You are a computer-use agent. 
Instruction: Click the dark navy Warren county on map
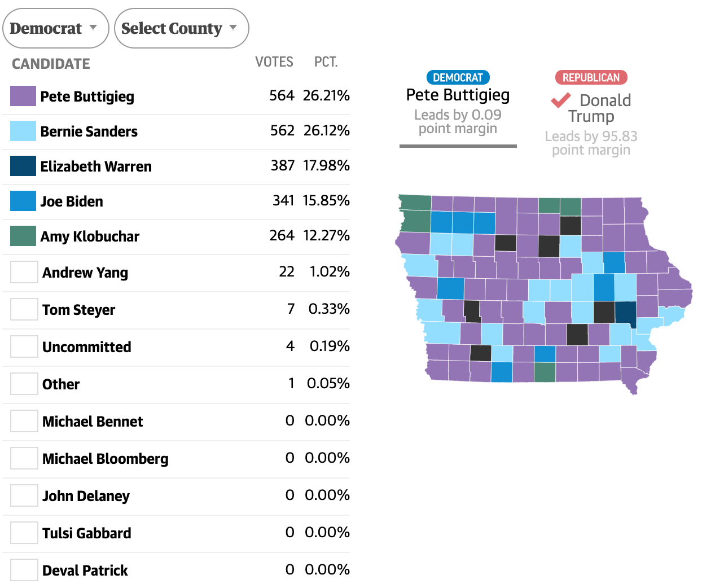tap(625, 313)
